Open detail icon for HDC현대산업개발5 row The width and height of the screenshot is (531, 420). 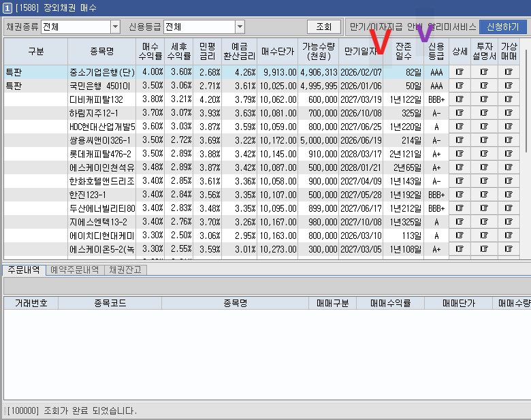pos(460,127)
